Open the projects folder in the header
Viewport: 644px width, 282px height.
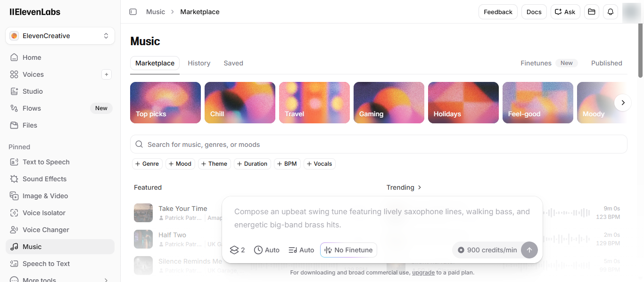[591, 11]
